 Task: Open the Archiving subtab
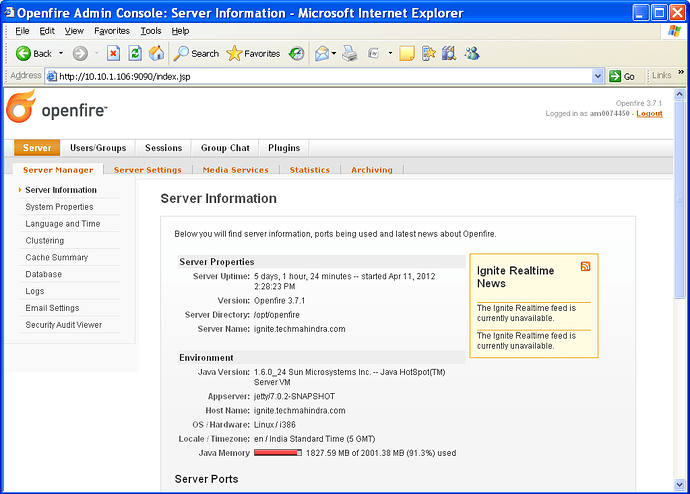[x=372, y=170]
